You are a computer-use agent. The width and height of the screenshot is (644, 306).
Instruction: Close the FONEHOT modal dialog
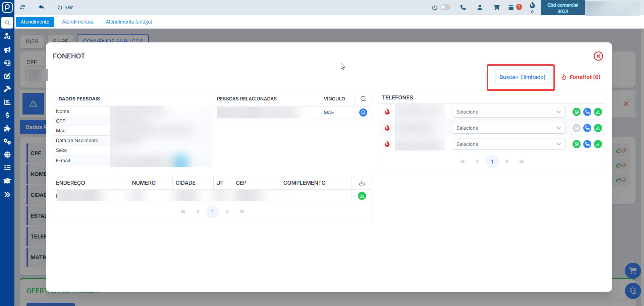[598, 56]
